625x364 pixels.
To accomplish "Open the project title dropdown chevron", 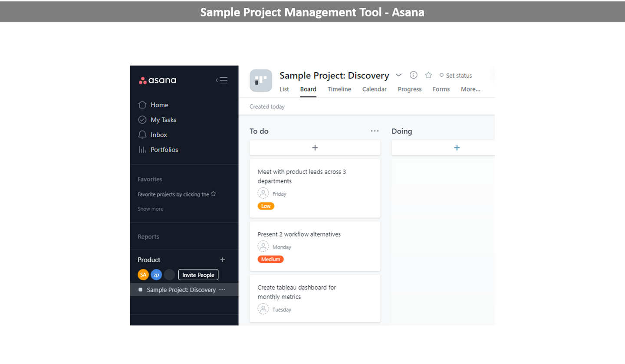I will click(398, 75).
